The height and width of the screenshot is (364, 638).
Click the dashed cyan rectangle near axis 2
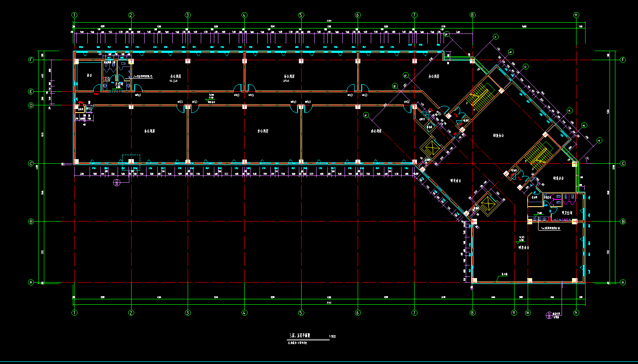pos(131,162)
